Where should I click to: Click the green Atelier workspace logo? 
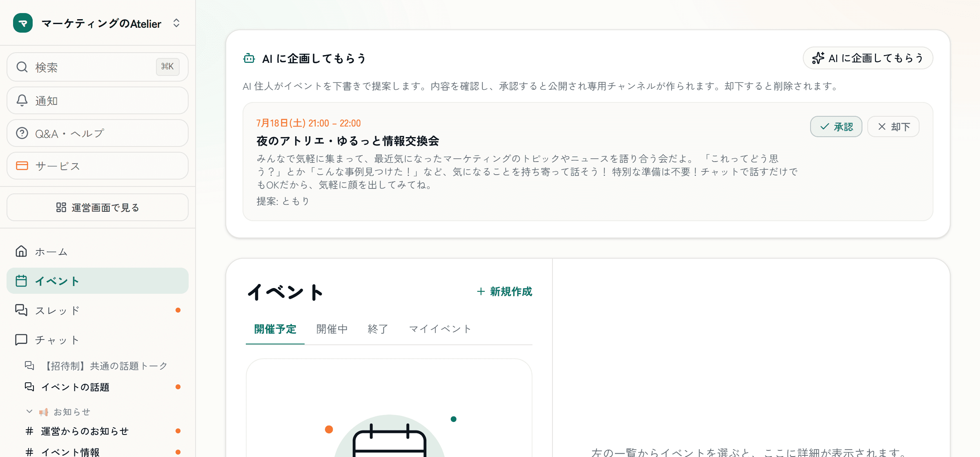tap(23, 23)
